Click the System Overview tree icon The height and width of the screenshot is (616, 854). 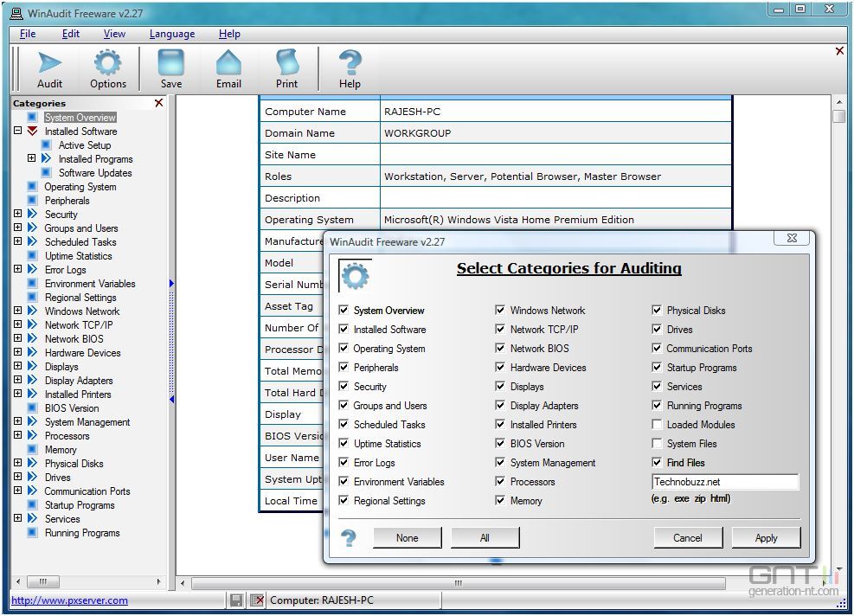click(x=32, y=117)
